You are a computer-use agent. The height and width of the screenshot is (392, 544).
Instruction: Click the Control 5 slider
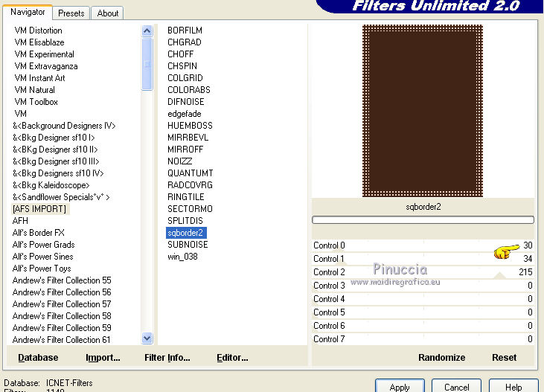tap(423, 312)
